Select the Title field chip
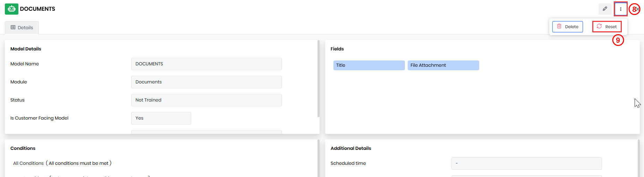This screenshot has height=177, width=644. 369,65
